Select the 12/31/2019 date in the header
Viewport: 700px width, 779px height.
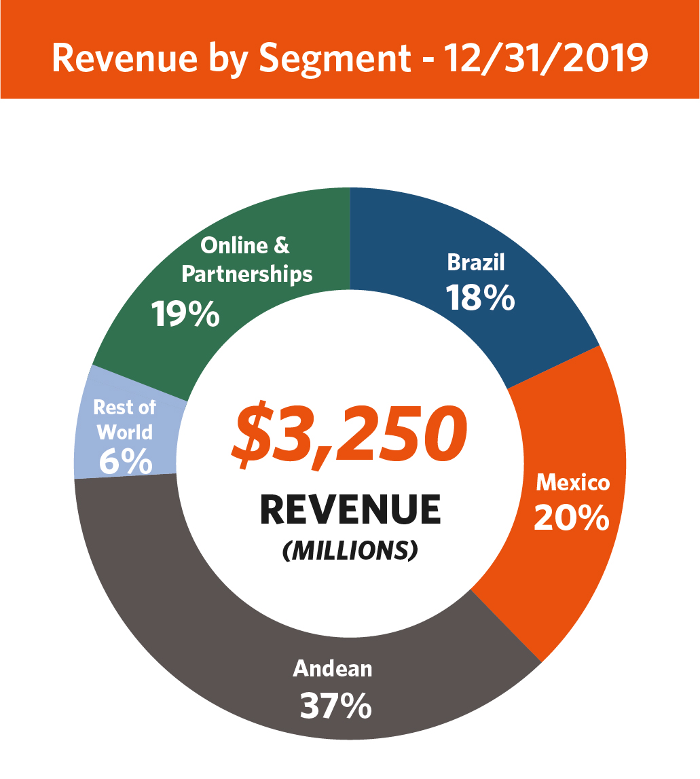[x=547, y=58]
